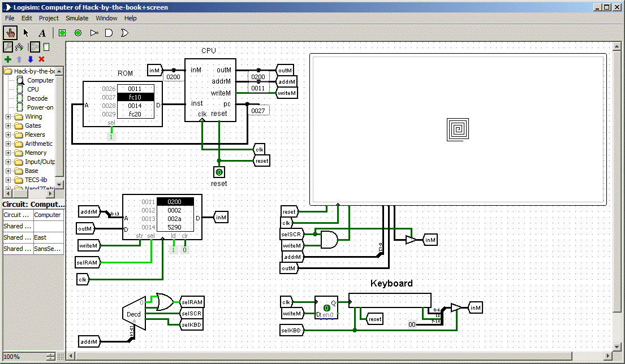Open the Simulate menu
This screenshot has height=364, width=625.
tap(77, 18)
